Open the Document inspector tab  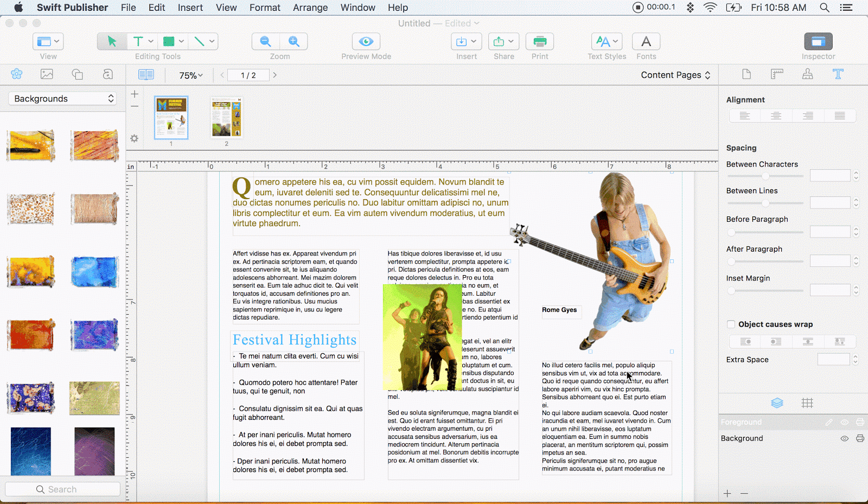746,74
